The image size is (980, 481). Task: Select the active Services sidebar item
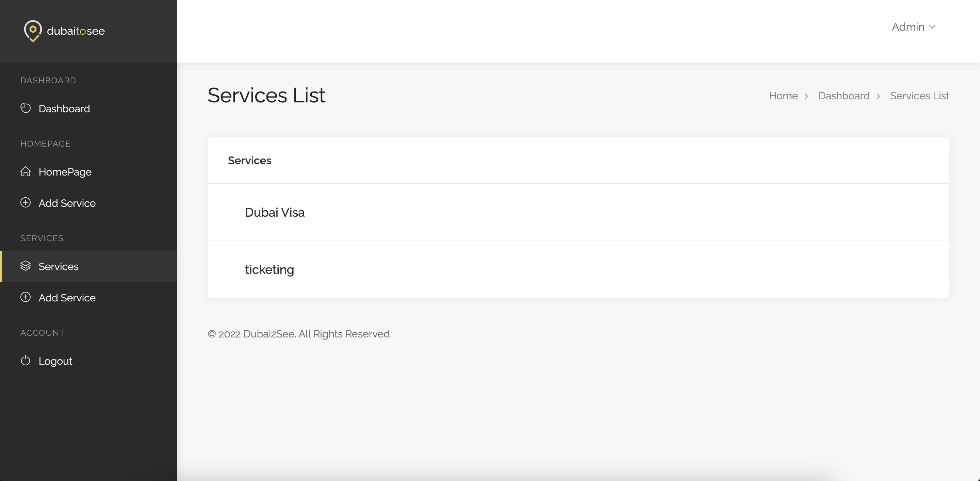(88, 267)
